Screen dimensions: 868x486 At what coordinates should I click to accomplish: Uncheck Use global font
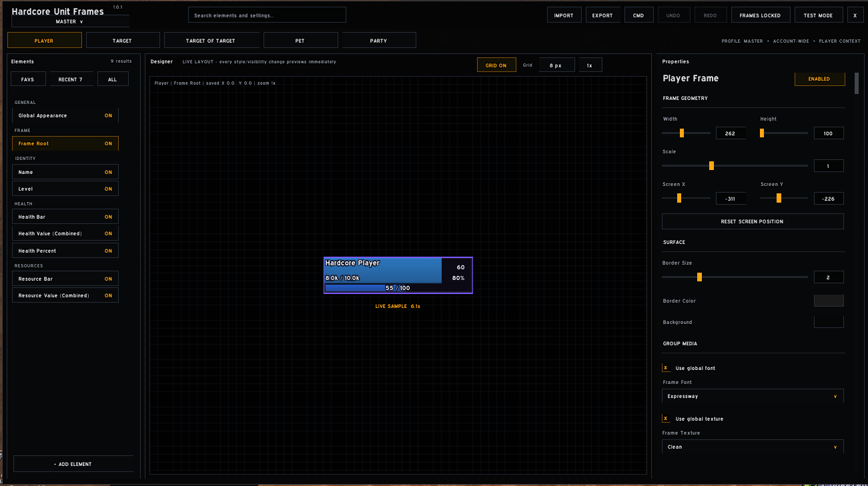(666, 368)
